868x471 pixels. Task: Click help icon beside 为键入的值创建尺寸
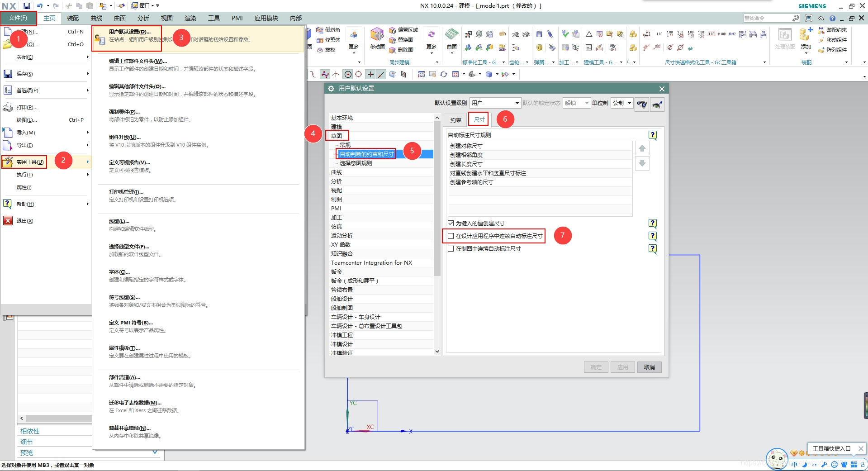point(653,223)
